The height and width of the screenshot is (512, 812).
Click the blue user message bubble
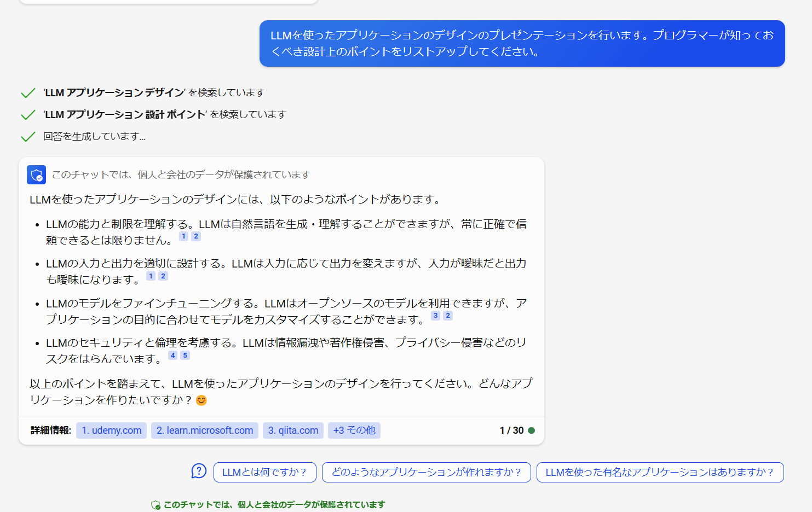pos(522,44)
